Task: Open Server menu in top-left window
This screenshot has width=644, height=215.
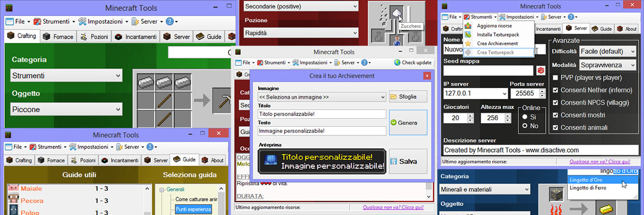Action: pos(147,21)
